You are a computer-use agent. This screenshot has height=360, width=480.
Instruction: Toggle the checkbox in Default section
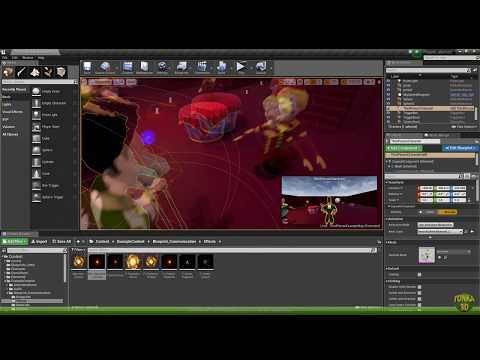click(419, 274)
